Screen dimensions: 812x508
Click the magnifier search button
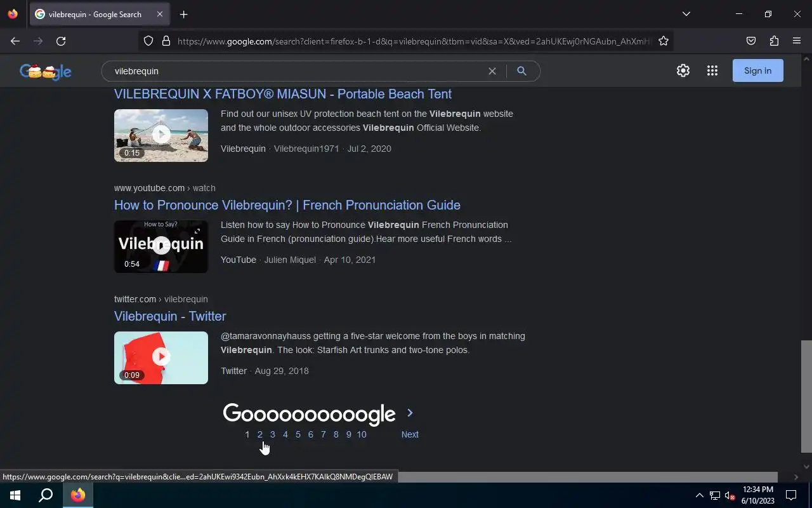pyautogui.click(x=521, y=71)
